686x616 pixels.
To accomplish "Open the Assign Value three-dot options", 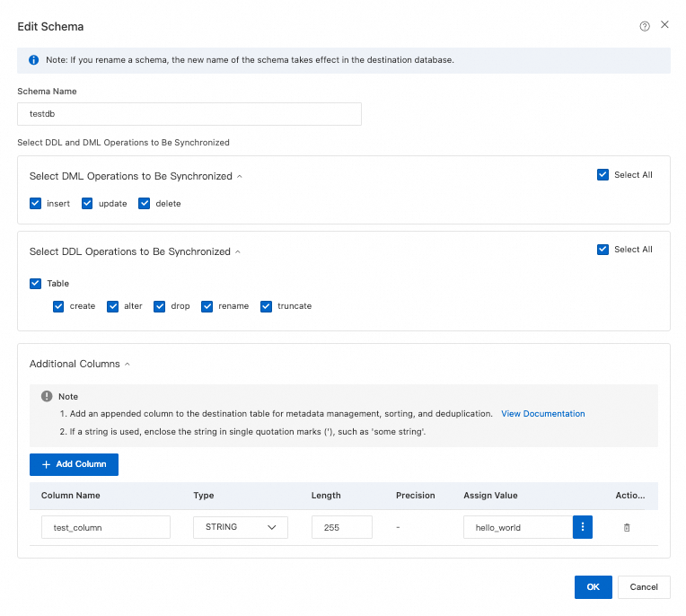I will [583, 527].
